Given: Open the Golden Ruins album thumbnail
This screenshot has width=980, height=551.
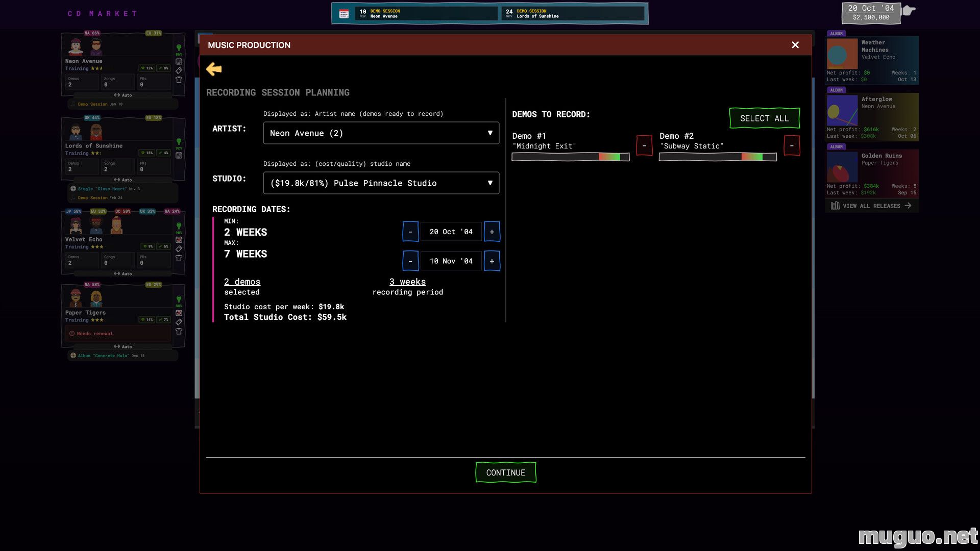Looking at the screenshot, I should [842, 167].
